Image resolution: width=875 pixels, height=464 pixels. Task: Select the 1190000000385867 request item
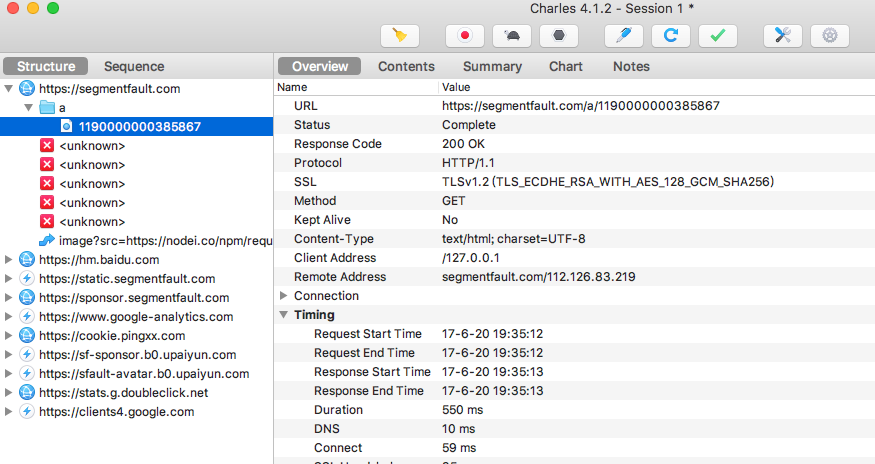click(x=140, y=127)
